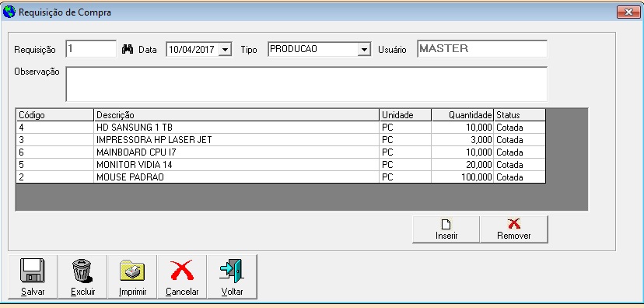644x308 pixels.
Task: Click PC unit cell in IMPRESSORA row
Action: (x=405, y=140)
